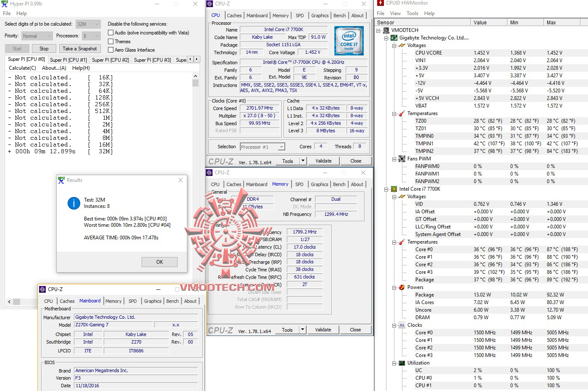Switch to the SPD tab in CPU-Z
The height and width of the screenshot is (391, 588).
299,15
